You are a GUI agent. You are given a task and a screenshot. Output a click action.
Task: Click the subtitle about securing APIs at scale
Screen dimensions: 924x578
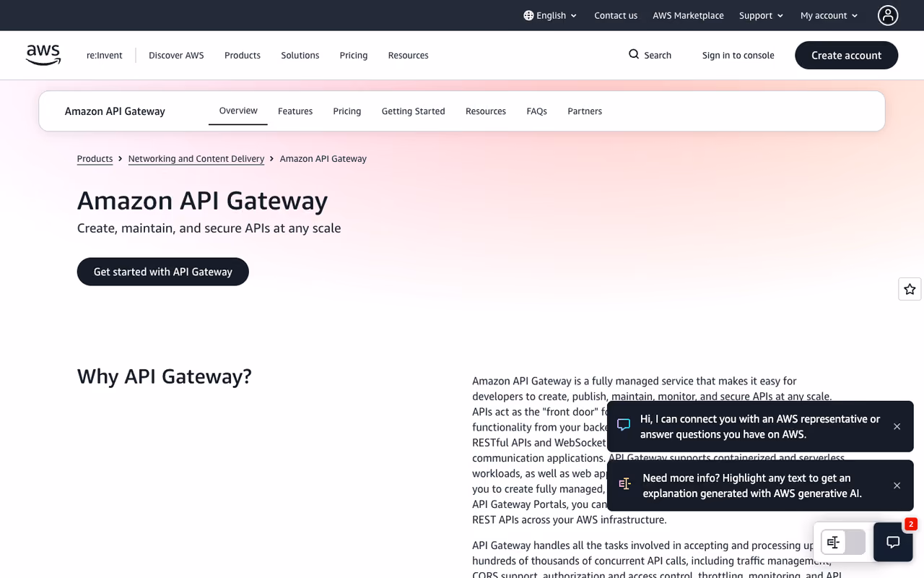(209, 228)
